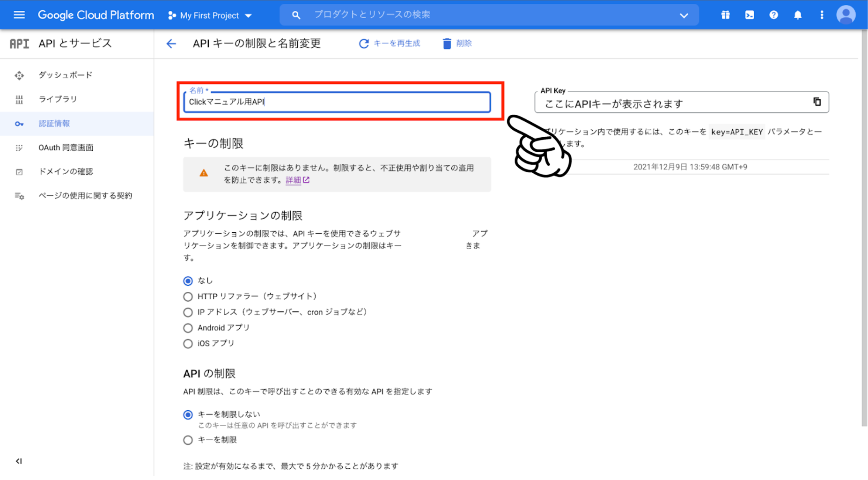Click the domain verification checkbox icon
This screenshot has height=480, width=868.
(19, 172)
